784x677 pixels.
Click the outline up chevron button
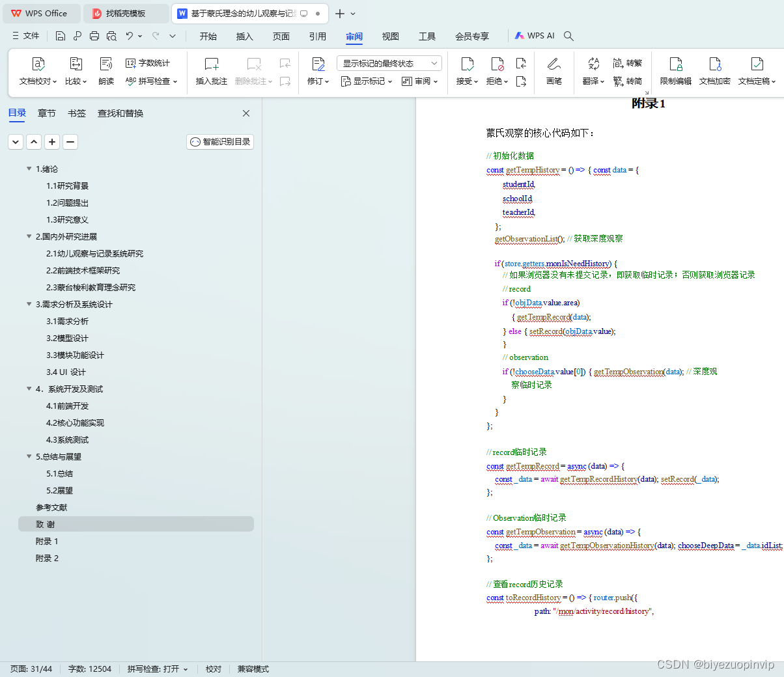pyautogui.click(x=35, y=141)
